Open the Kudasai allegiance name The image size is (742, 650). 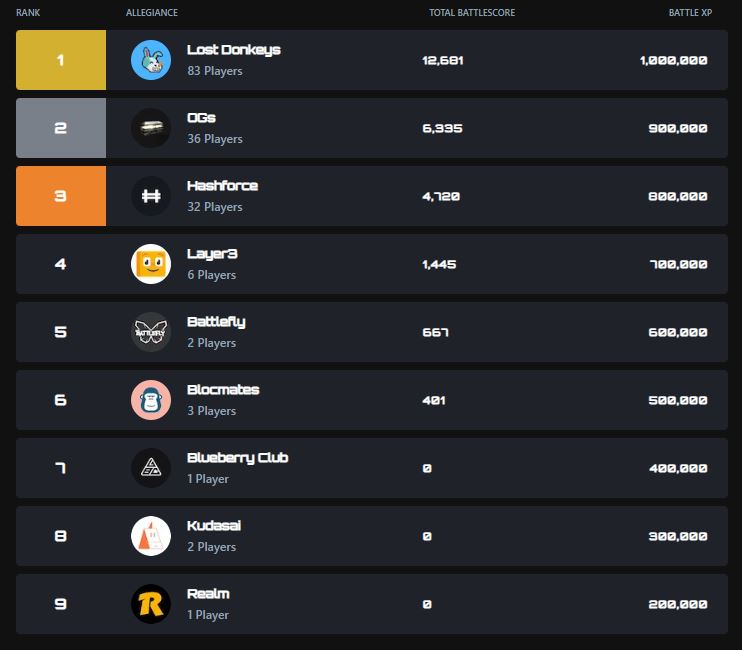[214, 526]
